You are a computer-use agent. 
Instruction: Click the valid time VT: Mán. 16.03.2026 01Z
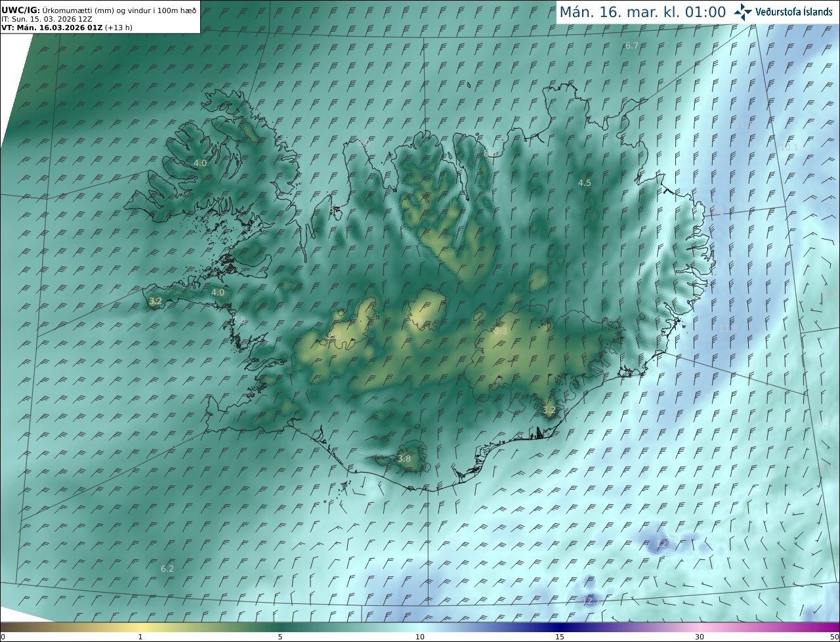tap(52, 28)
